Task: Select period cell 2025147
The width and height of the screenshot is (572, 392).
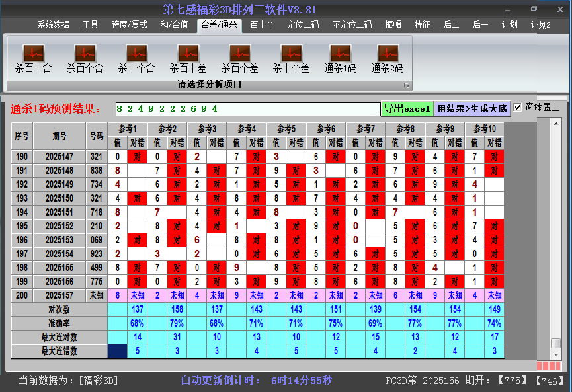Action: [60, 157]
